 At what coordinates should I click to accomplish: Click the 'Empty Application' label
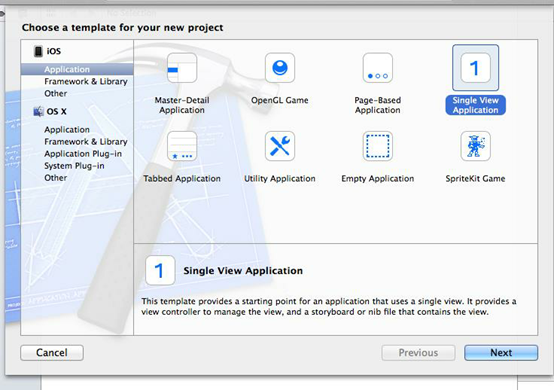[378, 179]
